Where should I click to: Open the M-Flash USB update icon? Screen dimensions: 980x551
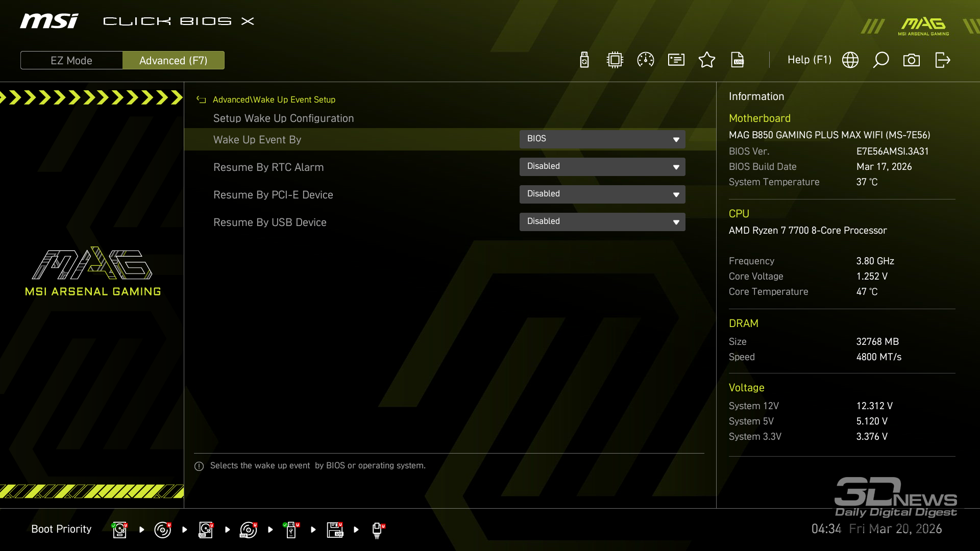click(x=584, y=60)
